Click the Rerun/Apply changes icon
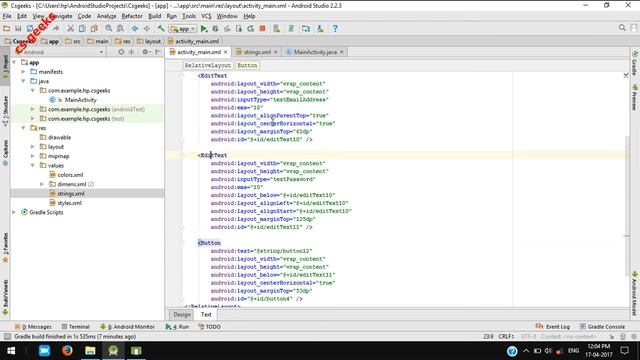 pyautogui.click(x=251, y=29)
